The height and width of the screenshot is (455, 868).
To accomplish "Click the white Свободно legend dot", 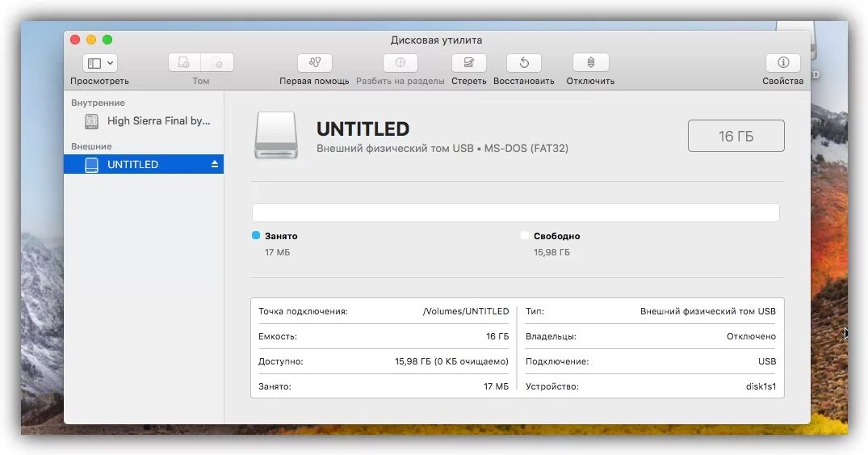I will (x=525, y=235).
